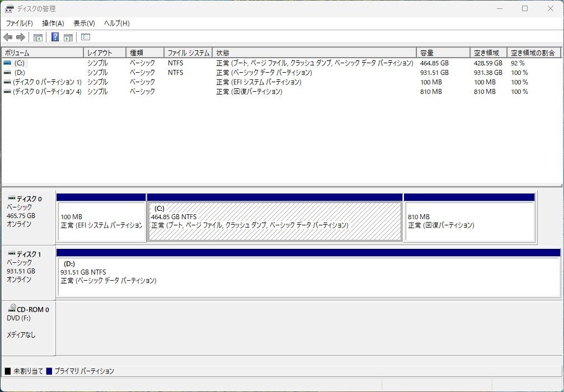Click the 465.75 GB size under ディスク 0

pyautogui.click(x=21, y=216)
